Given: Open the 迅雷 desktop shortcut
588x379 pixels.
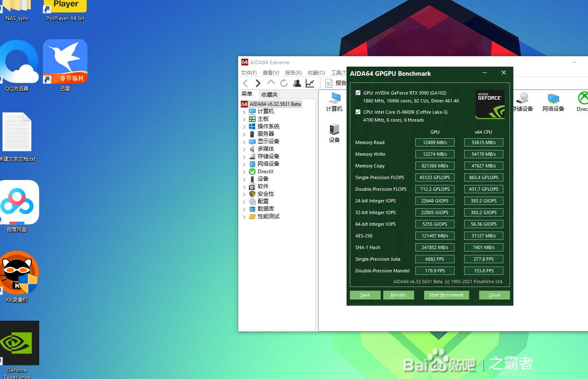Looking at the screenshot, I should pos(65,66).
